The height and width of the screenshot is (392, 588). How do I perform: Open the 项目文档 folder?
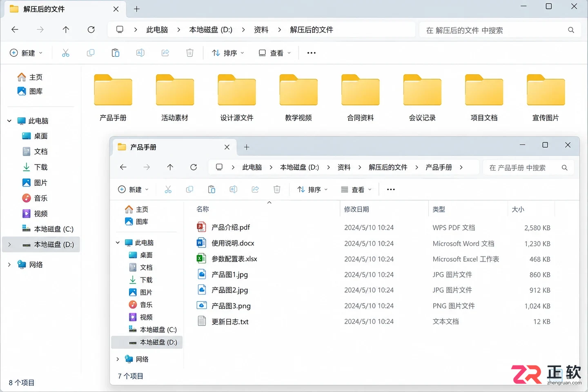(x=484, y=98)
